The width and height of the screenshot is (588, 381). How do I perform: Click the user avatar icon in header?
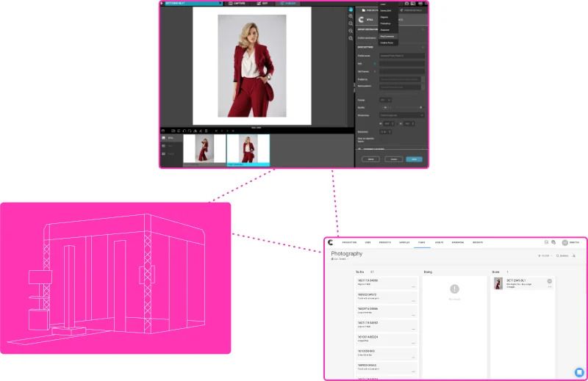[x=565, y=242]
